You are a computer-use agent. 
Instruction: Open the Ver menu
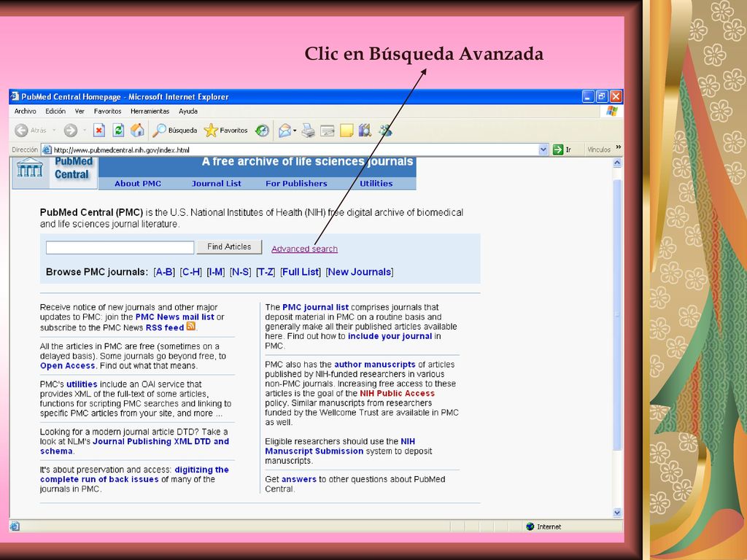point(80,111)
